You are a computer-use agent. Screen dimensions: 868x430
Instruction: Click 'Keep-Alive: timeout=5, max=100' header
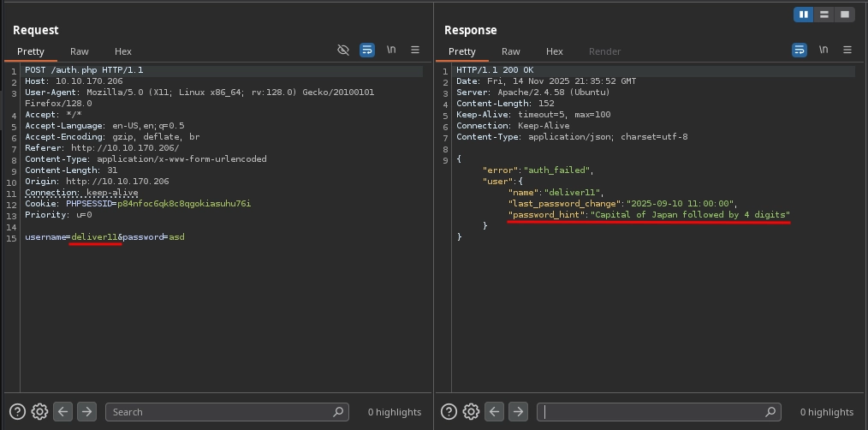click(533, 115)
